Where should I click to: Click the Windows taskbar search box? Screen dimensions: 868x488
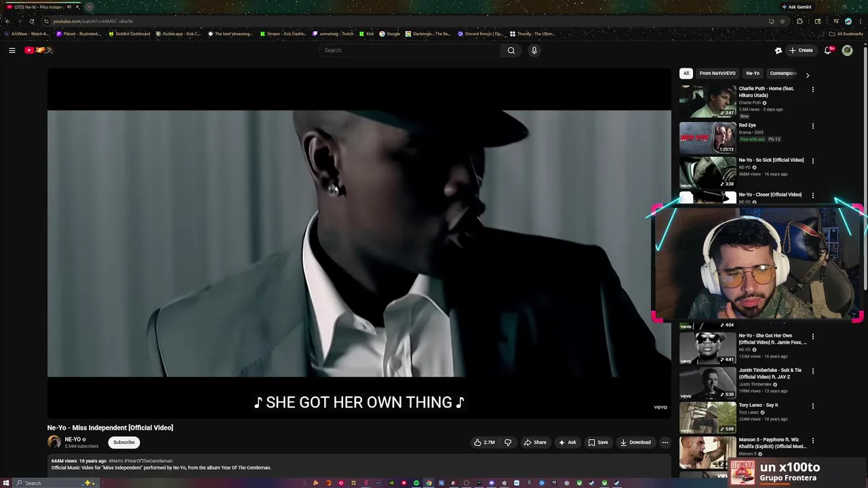[58, 483]
